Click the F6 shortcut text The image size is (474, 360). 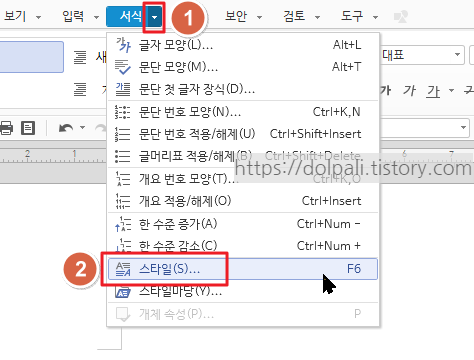click(354, 269)
